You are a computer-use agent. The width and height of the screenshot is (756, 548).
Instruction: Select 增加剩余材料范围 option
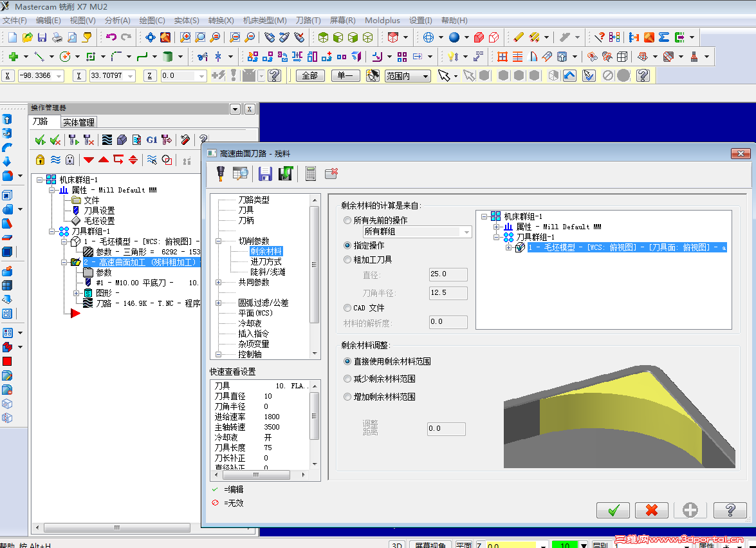pos(347,397)
